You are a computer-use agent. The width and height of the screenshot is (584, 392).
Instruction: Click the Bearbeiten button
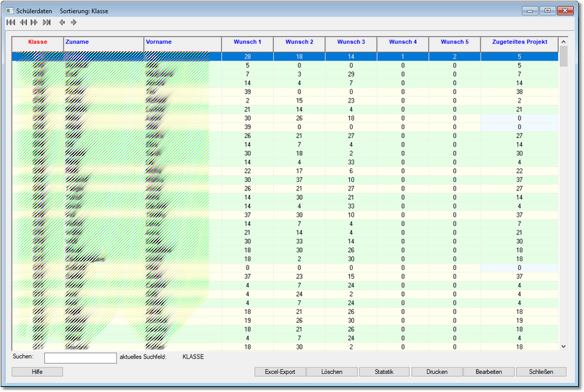click(489, 372)
